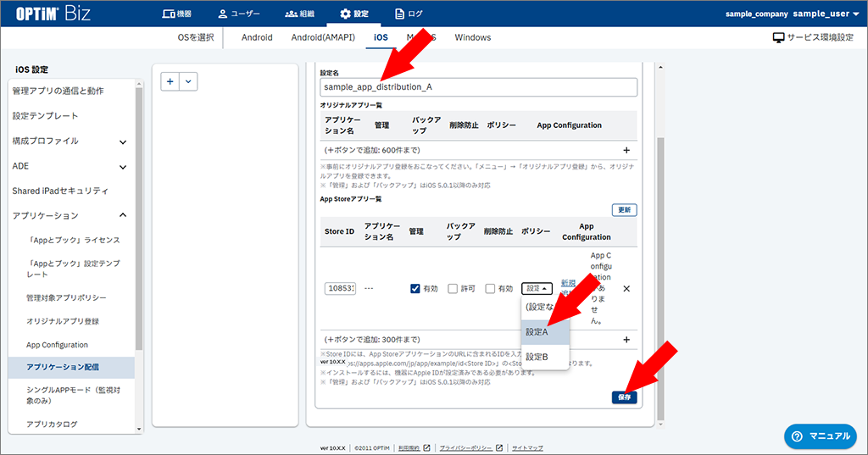
Task: Open the ポリシー 設定 dropdown
Action: (537, 288)
